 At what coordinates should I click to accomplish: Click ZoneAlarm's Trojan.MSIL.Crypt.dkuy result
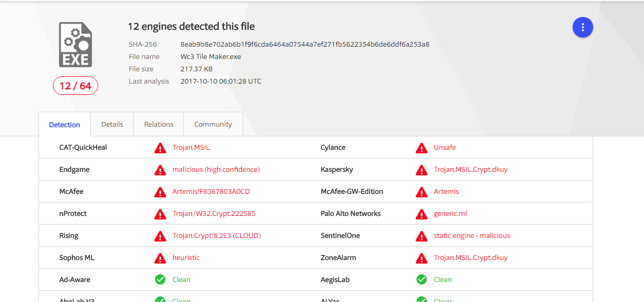click(471, 258)
